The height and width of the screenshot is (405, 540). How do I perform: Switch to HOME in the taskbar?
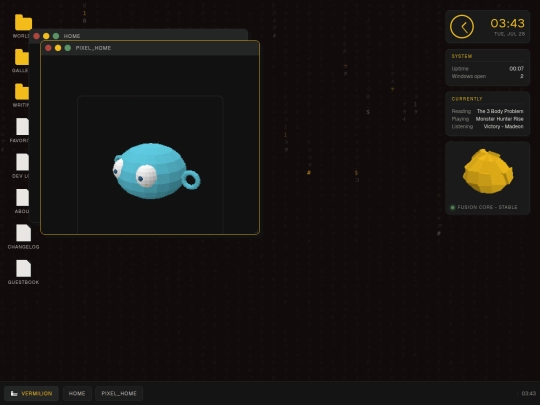(x=77, y=393)
